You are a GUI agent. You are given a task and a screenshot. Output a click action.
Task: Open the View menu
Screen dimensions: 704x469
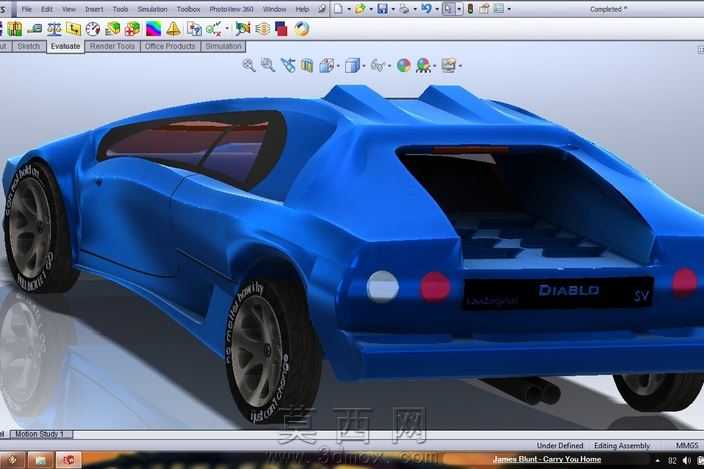tap(69, 9)
